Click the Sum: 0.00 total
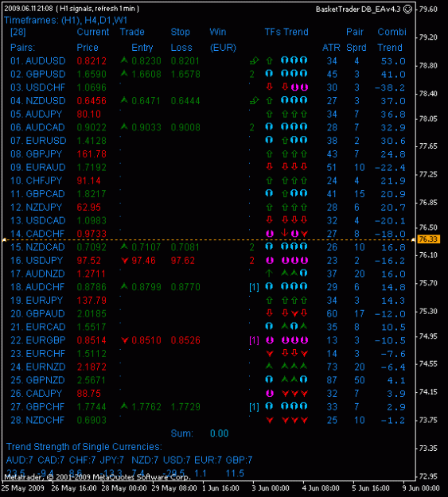The image size is (448, 497). pos(200,433)
